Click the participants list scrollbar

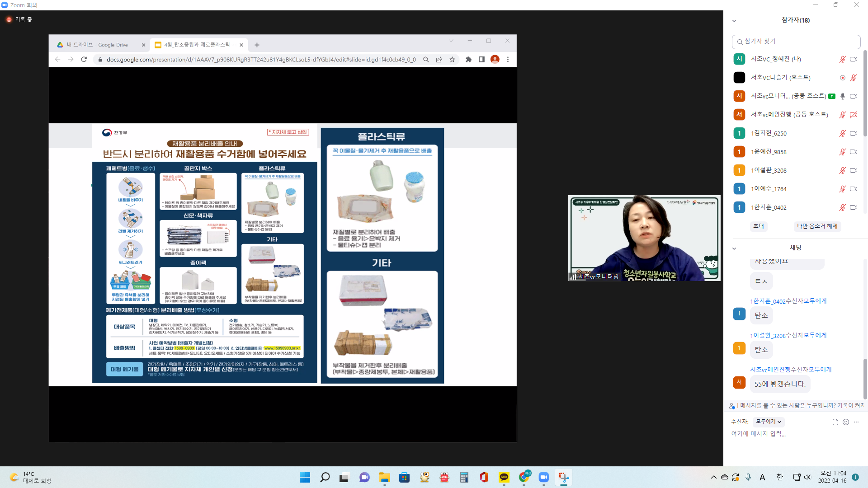tap(865, 93)
